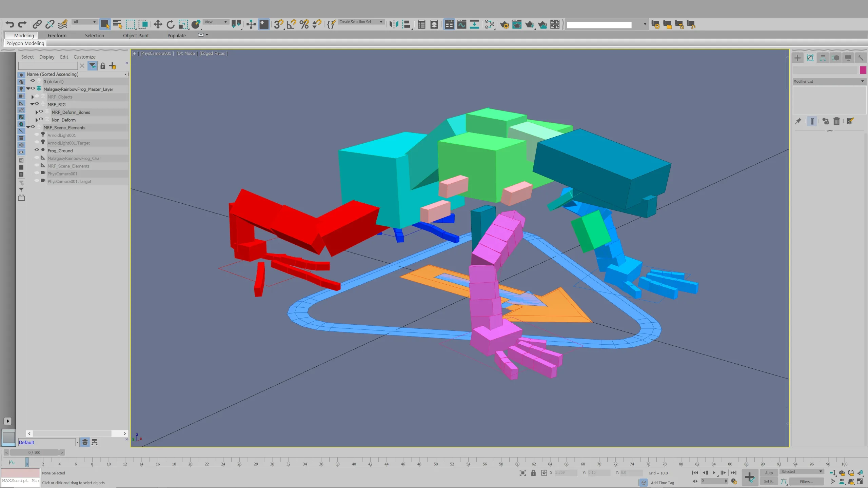The width and height of the screenshot is (868, 488).
Task: Click the PhysCamera001 viewport label
Action: pos(156,54)
